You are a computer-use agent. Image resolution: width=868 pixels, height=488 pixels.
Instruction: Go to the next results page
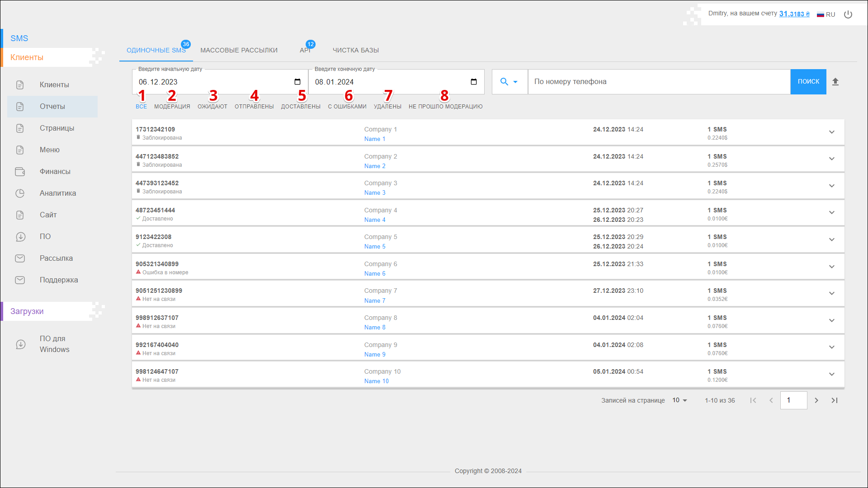point(816,400)
